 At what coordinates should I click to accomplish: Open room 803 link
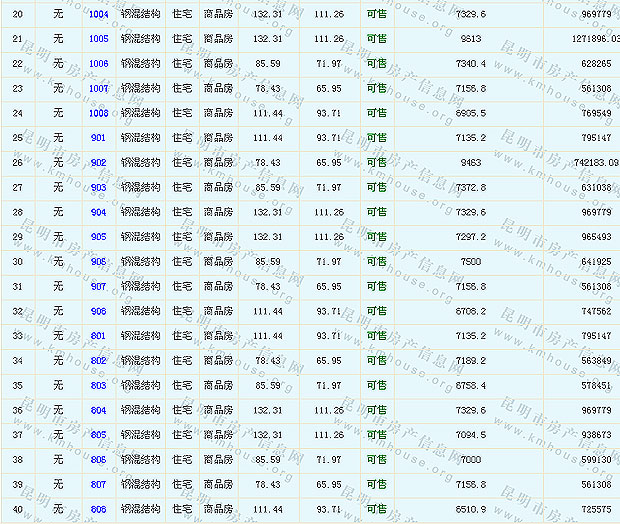point(98,385)
